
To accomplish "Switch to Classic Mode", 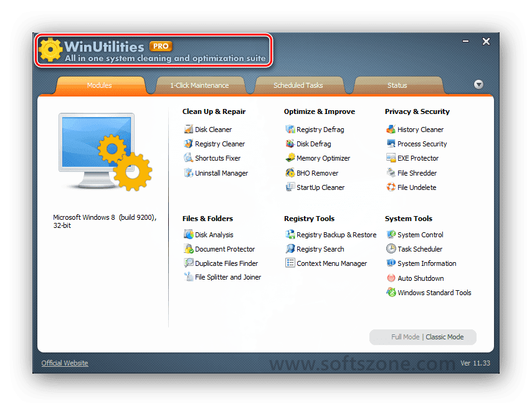I will coord(444,337).
